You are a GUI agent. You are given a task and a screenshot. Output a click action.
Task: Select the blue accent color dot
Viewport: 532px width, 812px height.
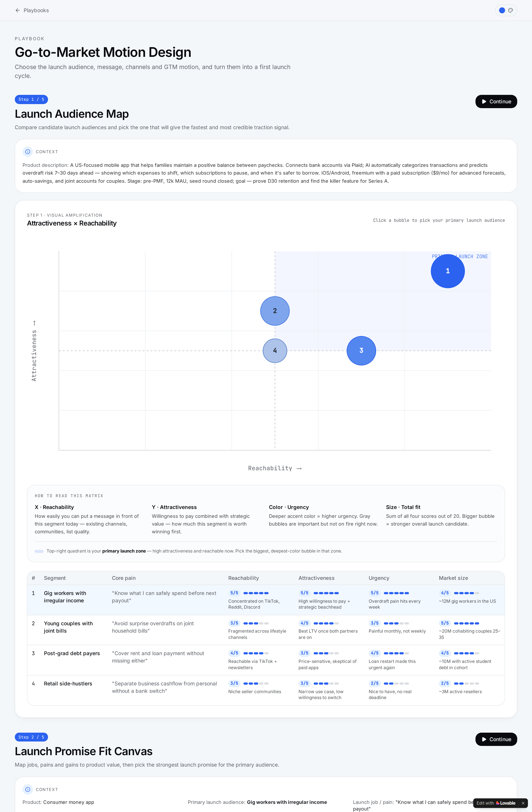502,11
